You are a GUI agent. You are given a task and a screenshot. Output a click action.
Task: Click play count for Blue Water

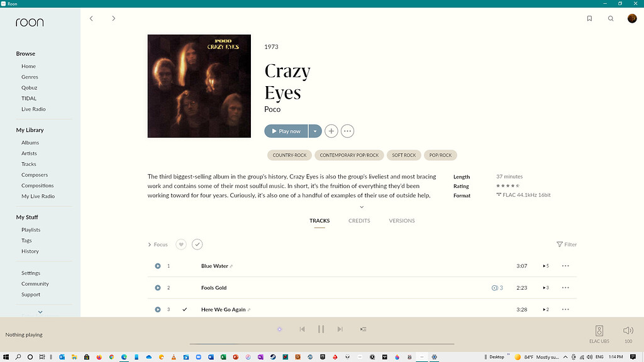tap(546, 266)
